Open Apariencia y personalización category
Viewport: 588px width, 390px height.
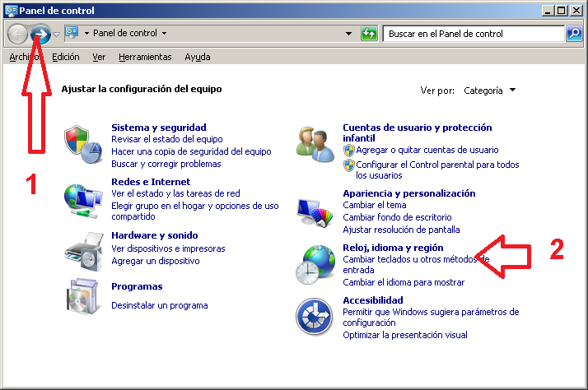pos(409,193)
